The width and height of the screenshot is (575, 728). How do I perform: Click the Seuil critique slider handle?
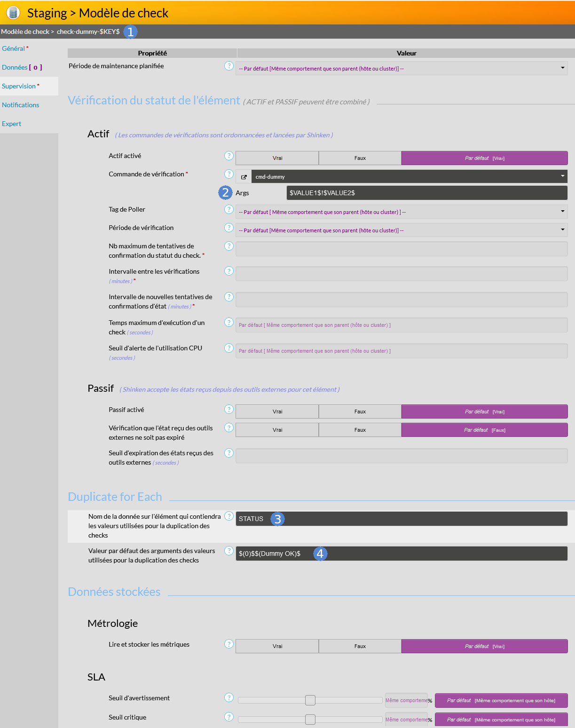tap(310, 720)
